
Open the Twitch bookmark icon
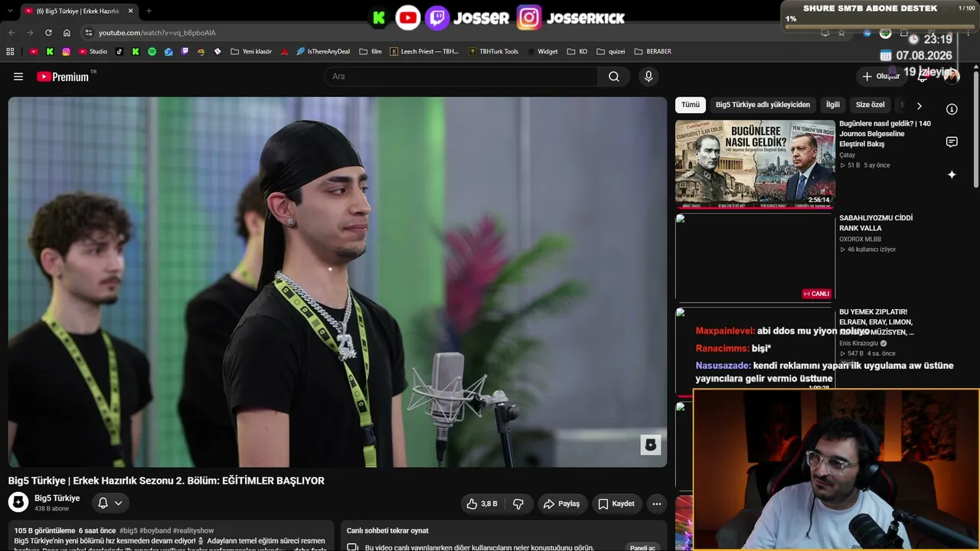[185, 52]
